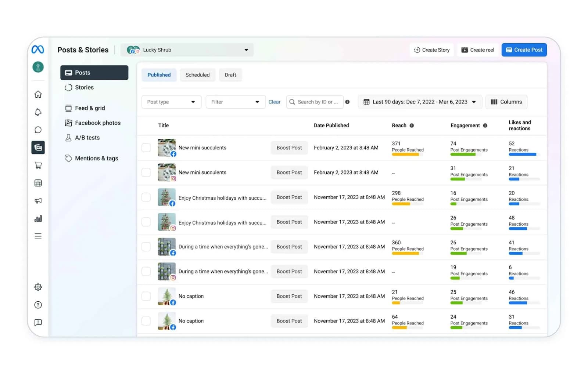Expand the Post type dropdown
This screenshot has width=588, height=374.
[x=171, y=102]
